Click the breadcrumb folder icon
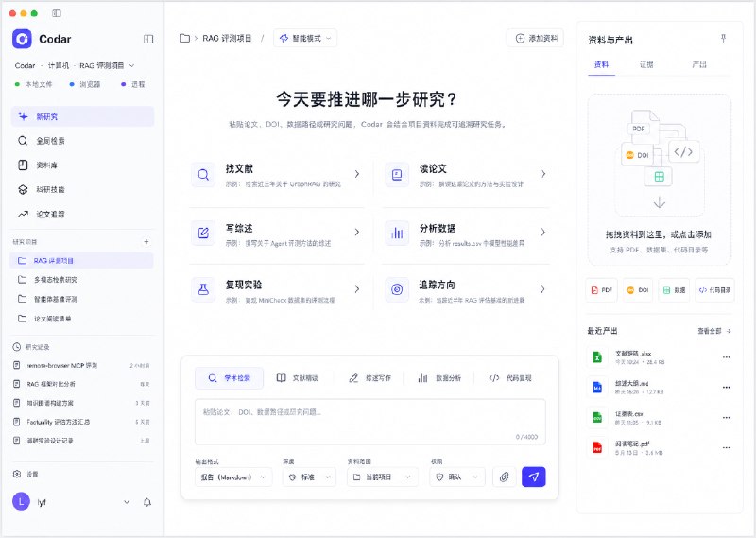This screenshot has height=538, width=756. pyautogui.click(x=184, y=38)
